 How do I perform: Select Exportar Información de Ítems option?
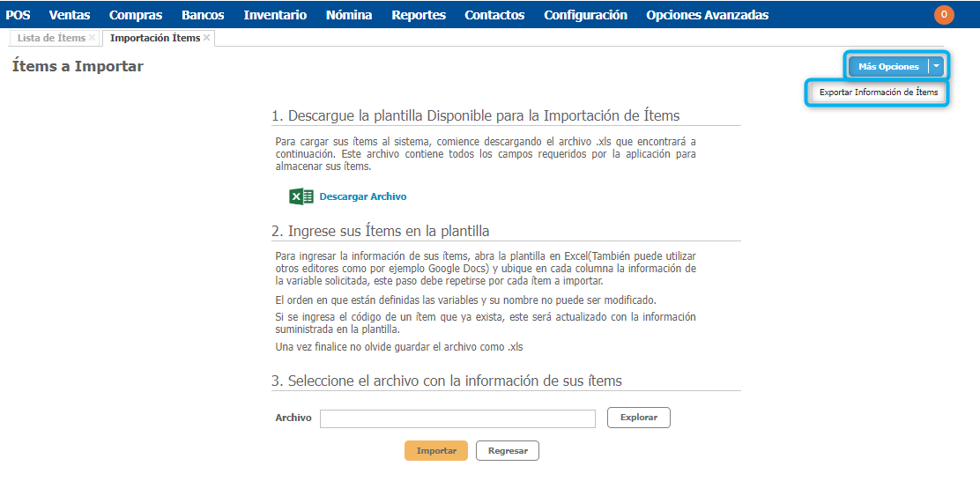(878, 92)
